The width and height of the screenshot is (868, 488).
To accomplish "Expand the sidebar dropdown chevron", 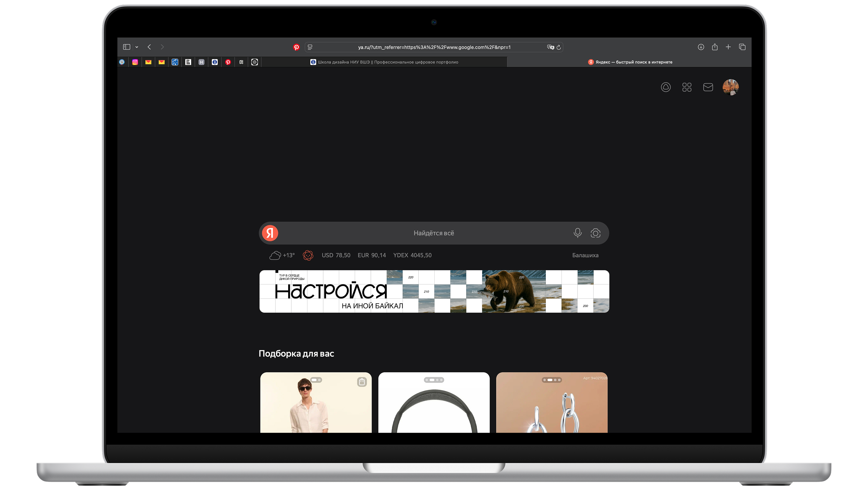I will (x=137, y=47).
